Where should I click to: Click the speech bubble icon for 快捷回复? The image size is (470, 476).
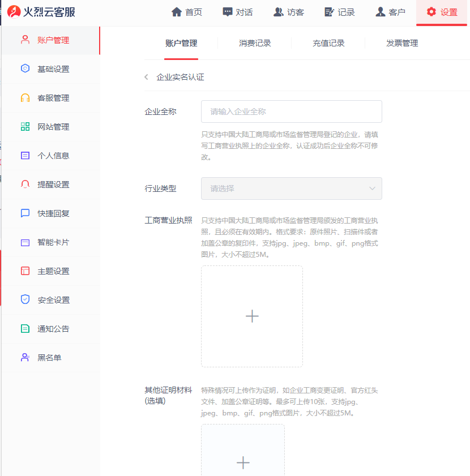(x=25, y=213)
